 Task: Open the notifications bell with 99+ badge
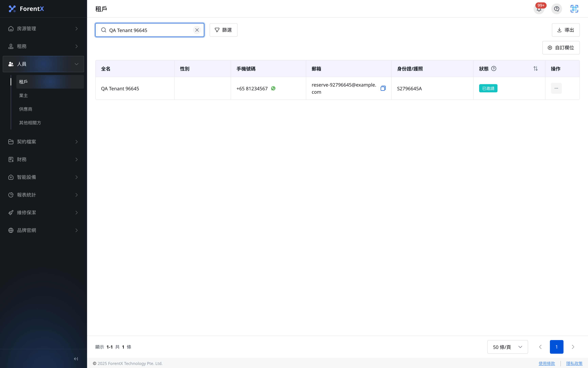tap(539, 9)
